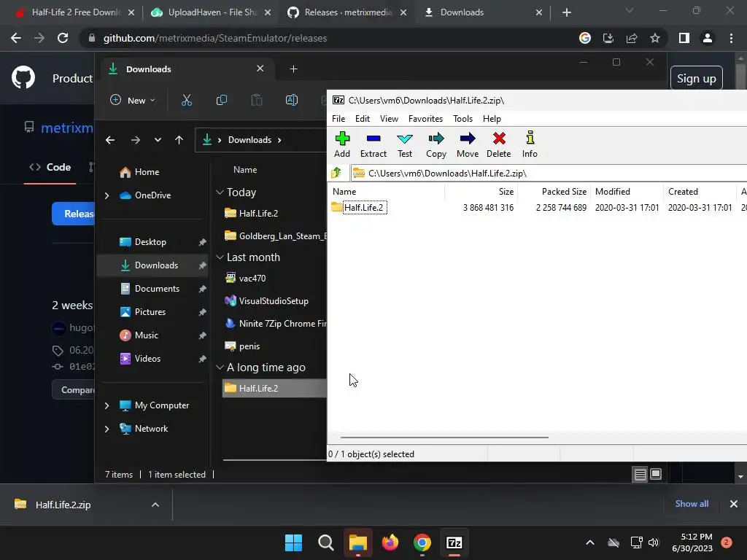Select Documents in the navigation pane
747x560 pixels.
coord(157,289)
